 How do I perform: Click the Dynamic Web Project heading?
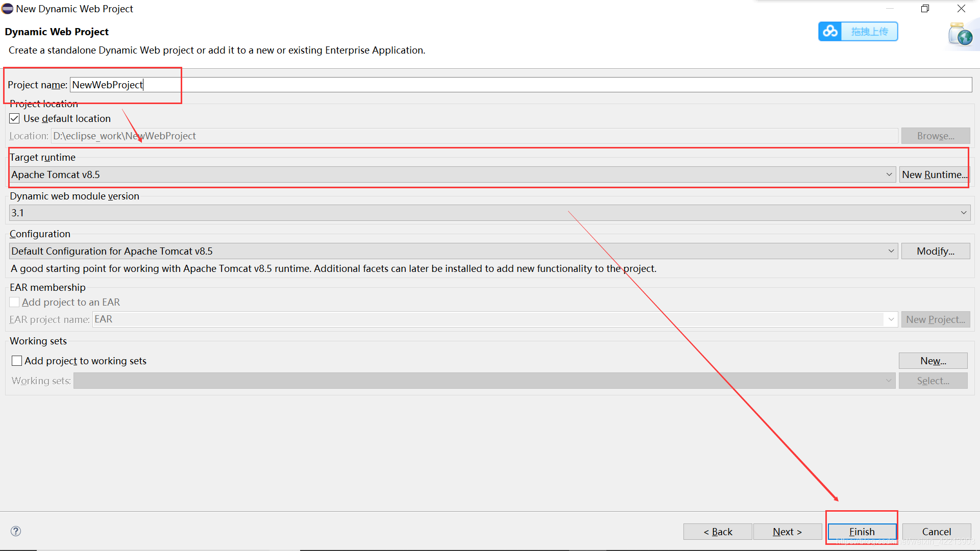click(x=57, y=32)
